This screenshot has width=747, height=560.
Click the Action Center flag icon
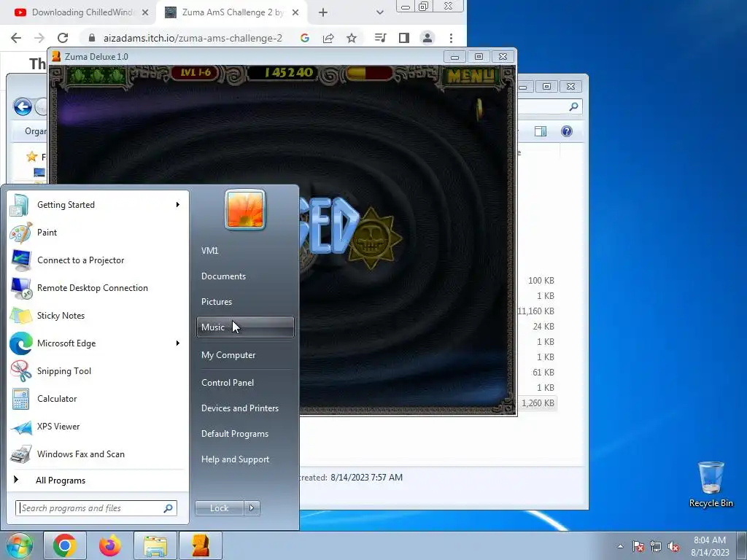(638, 546)
